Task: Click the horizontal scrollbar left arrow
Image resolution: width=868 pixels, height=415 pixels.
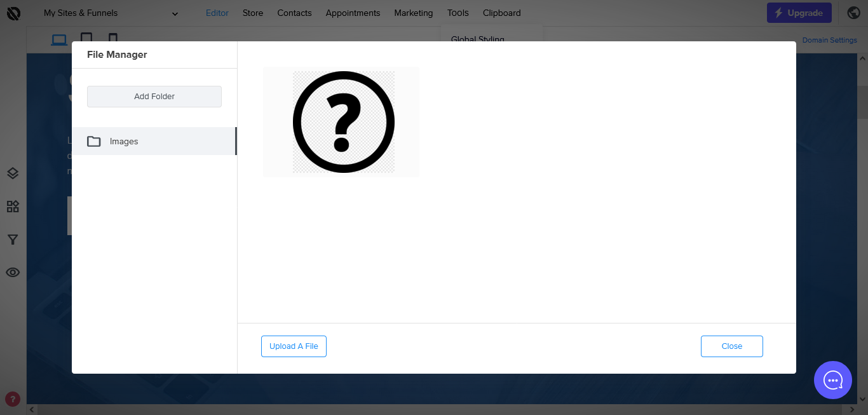Action: click(32, 410)
